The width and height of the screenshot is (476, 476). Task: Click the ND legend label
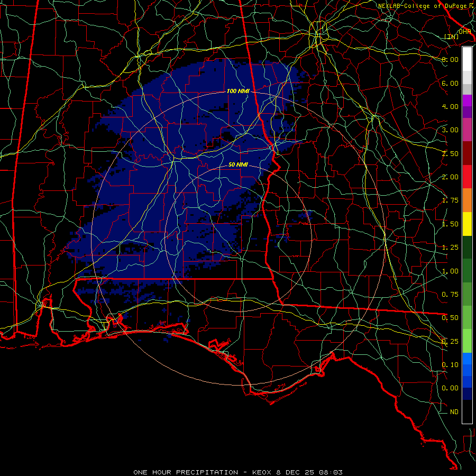(454, 412)
